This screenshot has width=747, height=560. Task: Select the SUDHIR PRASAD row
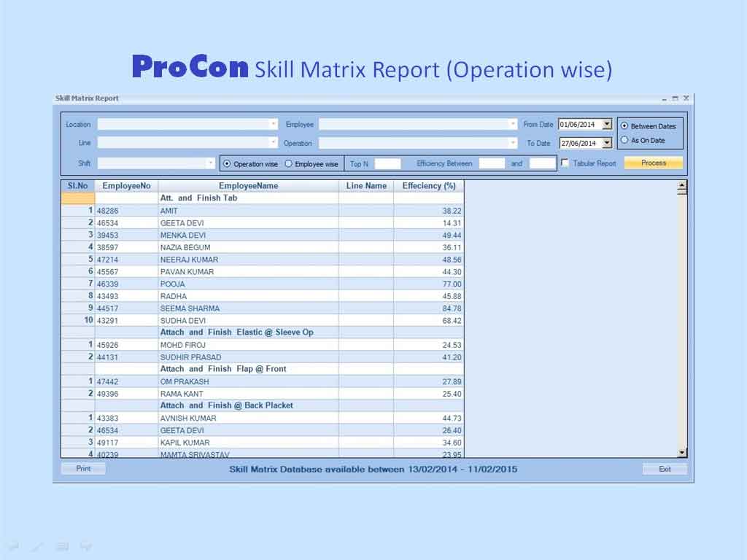263,357
